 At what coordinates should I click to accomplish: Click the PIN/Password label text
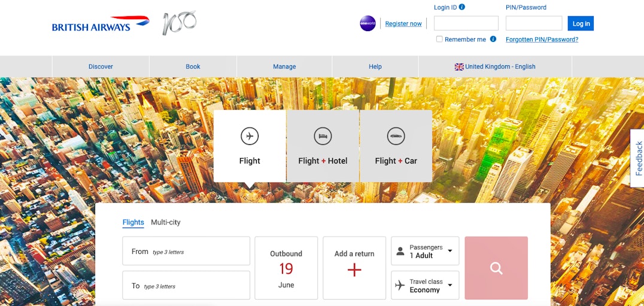526,7
